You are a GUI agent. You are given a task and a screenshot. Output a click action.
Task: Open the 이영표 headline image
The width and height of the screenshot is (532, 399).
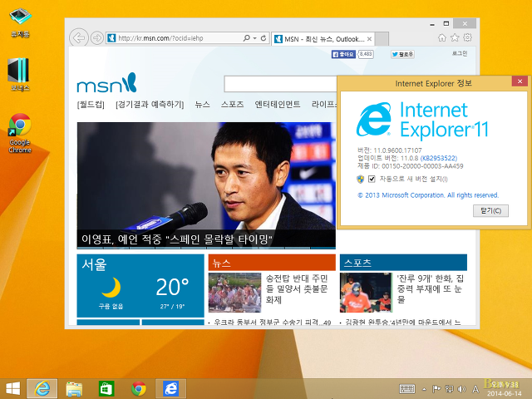(x=206, y=176)
